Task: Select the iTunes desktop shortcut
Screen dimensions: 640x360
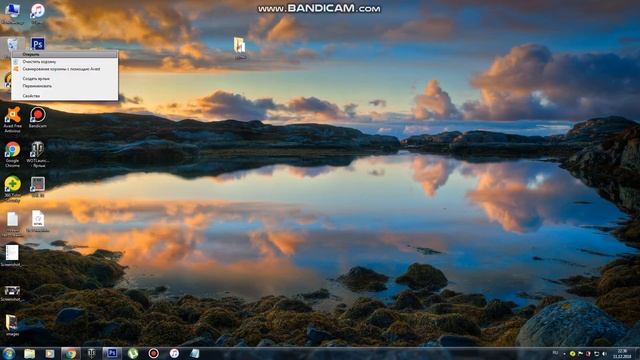Action: click(38, 13)
